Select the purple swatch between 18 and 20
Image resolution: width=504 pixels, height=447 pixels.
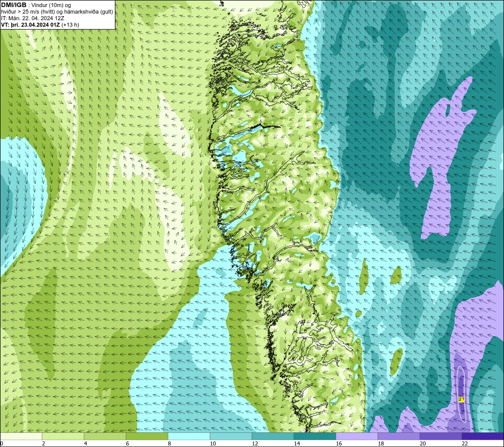click(399, 436)
